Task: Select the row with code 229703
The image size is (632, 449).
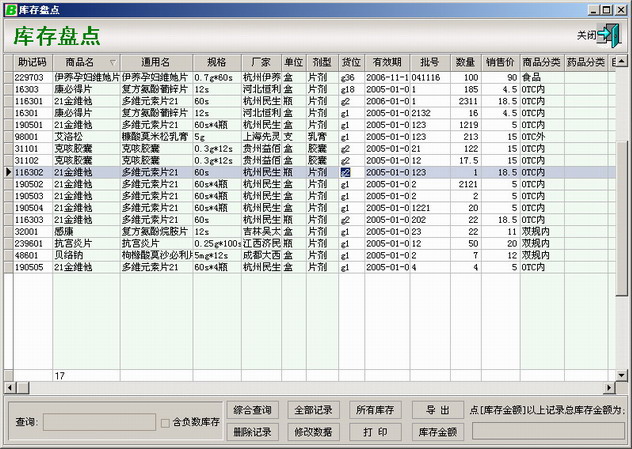Action: (x=30, y=76)
